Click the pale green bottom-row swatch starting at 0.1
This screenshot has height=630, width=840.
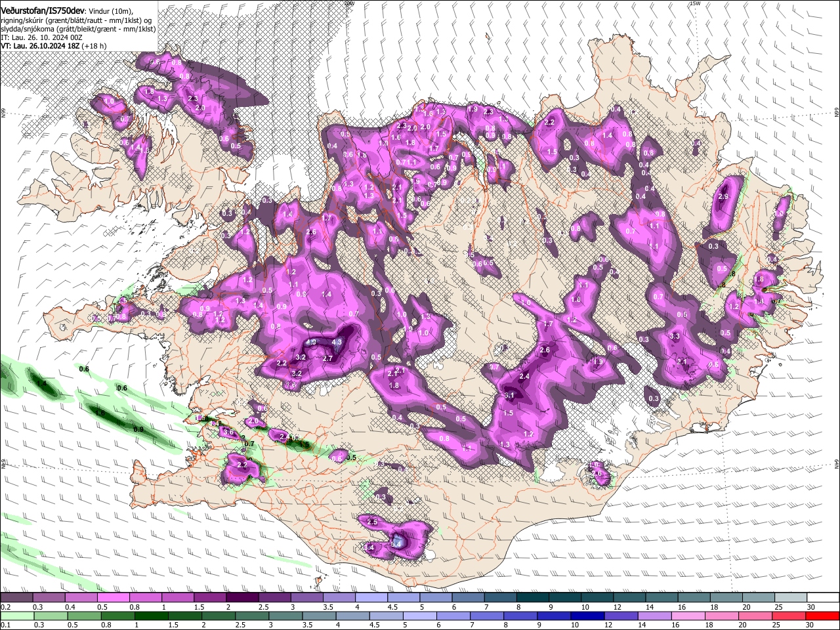(x=16, y=616)
